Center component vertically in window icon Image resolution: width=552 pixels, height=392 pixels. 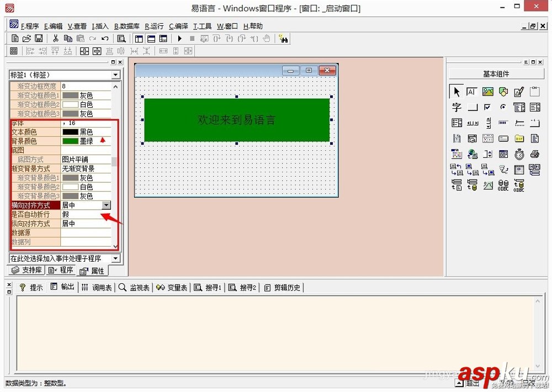pos(97,51)
